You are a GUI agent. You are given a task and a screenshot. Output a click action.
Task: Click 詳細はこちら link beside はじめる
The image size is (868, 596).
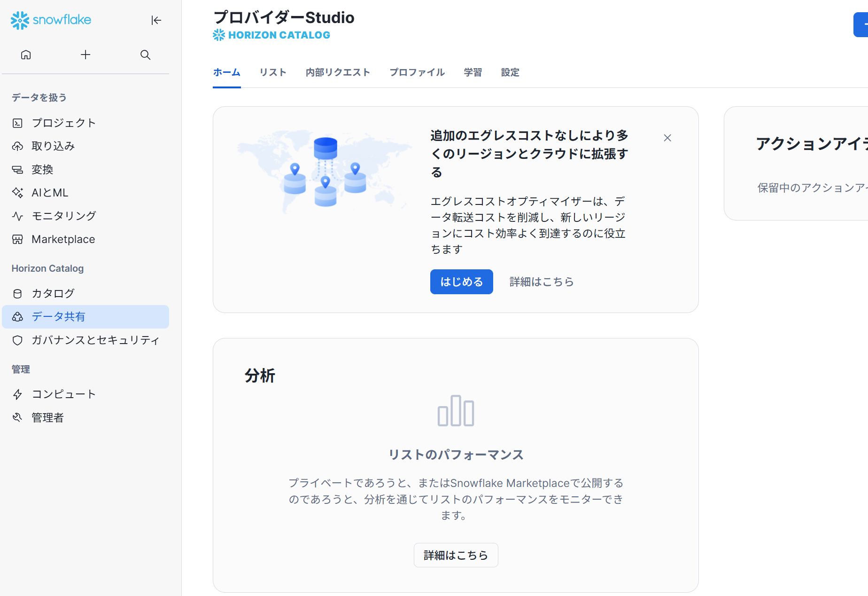(542, 282)
